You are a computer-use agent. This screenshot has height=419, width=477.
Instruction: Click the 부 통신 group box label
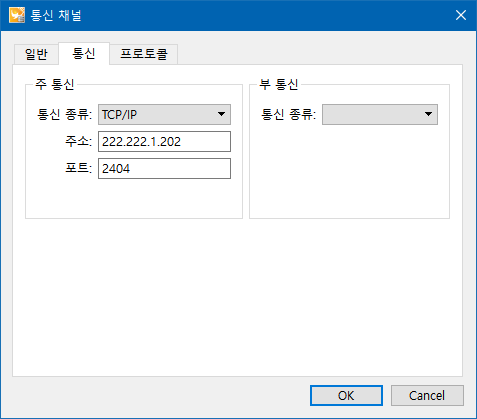279,84
